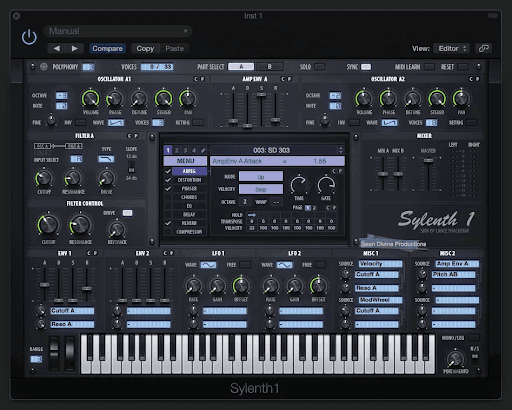Open the Manual preset dropdown
Image resolution: width=512 pixels, height=410 pixels.
point(117,31)
